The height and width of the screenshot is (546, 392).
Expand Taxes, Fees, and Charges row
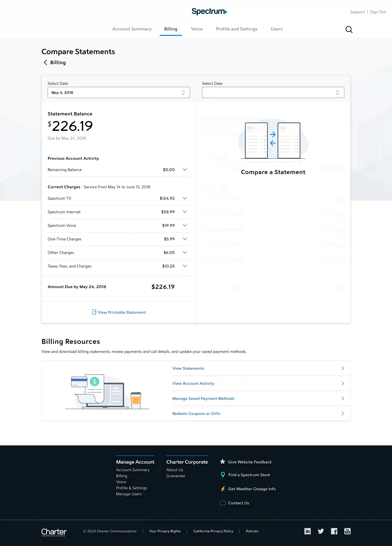tap(185, 266)
